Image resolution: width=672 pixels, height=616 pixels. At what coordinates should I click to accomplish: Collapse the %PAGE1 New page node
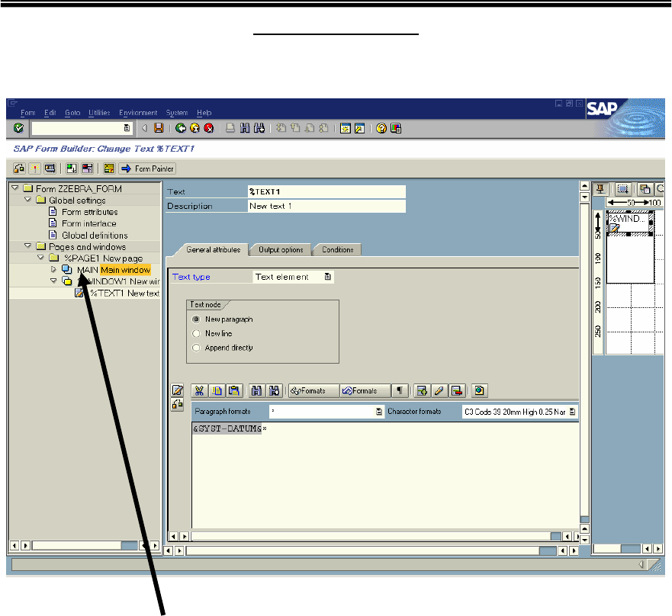pos(40,257)
